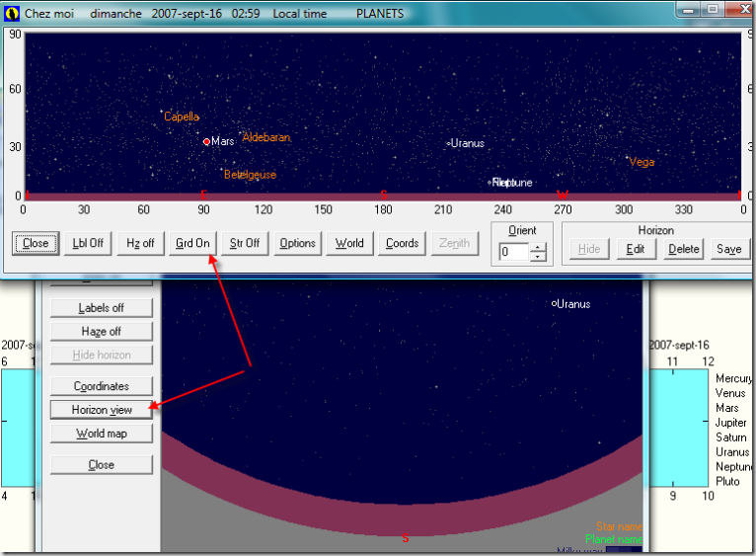
Task: Click the Orient number field
Action: [513, 252]
